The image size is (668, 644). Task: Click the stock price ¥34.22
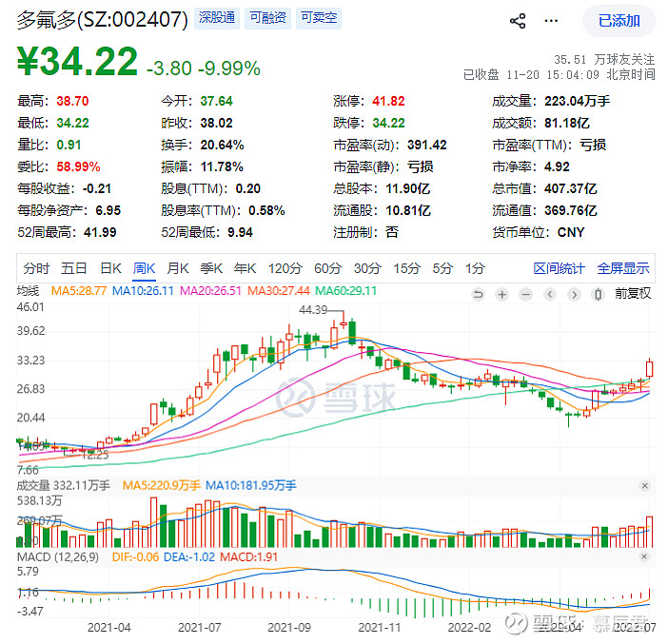click(77, 61)
